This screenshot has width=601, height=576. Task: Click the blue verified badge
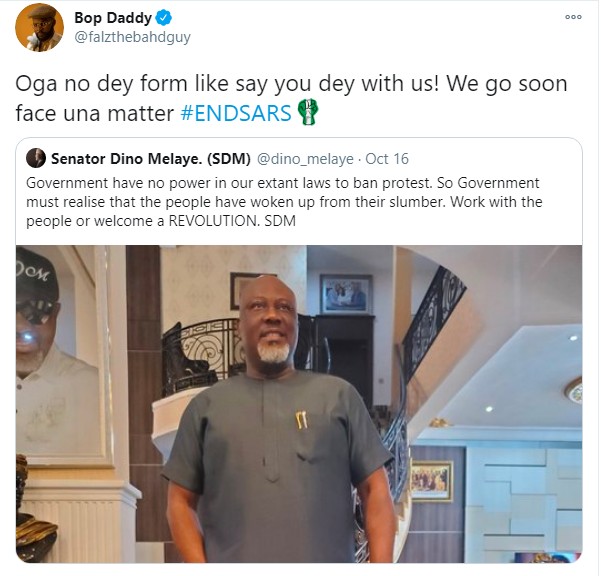[164, 18]
